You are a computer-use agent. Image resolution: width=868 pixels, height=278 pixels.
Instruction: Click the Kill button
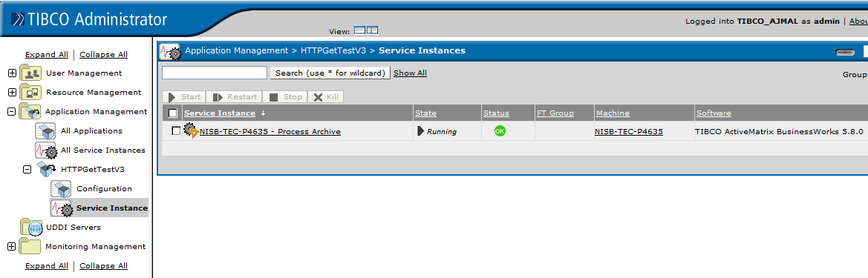click(x=325, y=97)
